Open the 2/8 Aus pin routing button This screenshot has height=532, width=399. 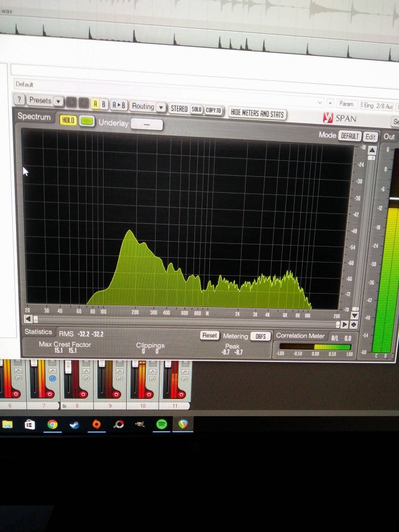tap(376, 105)
